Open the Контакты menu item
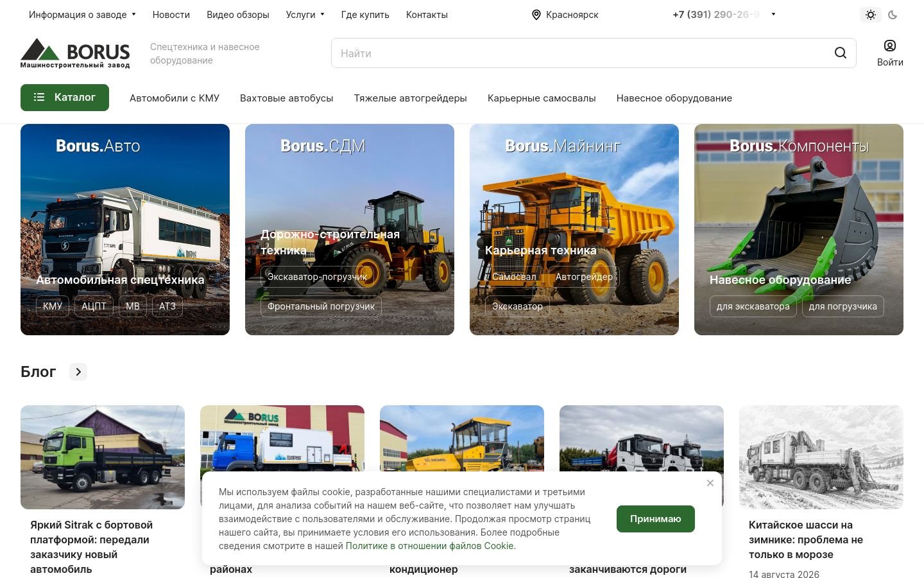 point(427,15)
